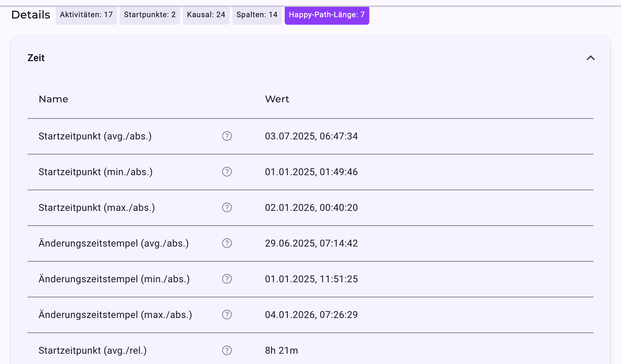Click help icon for Startzeitpunkt (max./abs.)

[227, 208]
